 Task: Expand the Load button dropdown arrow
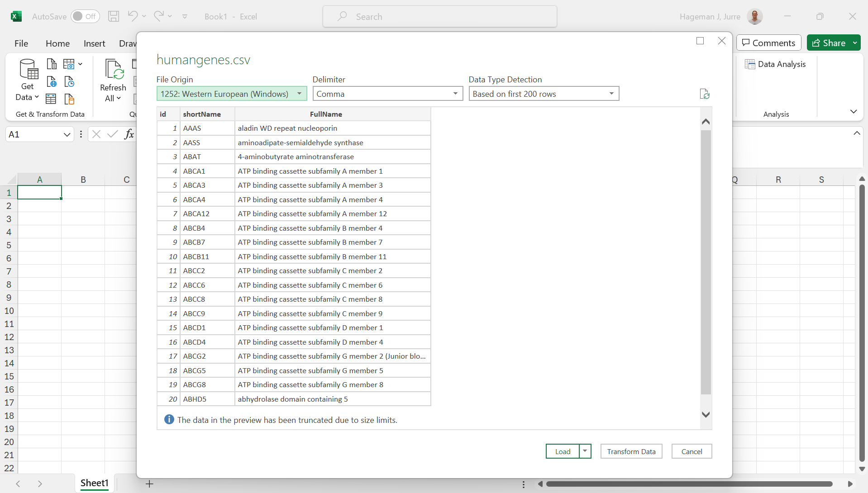(585, 451)
